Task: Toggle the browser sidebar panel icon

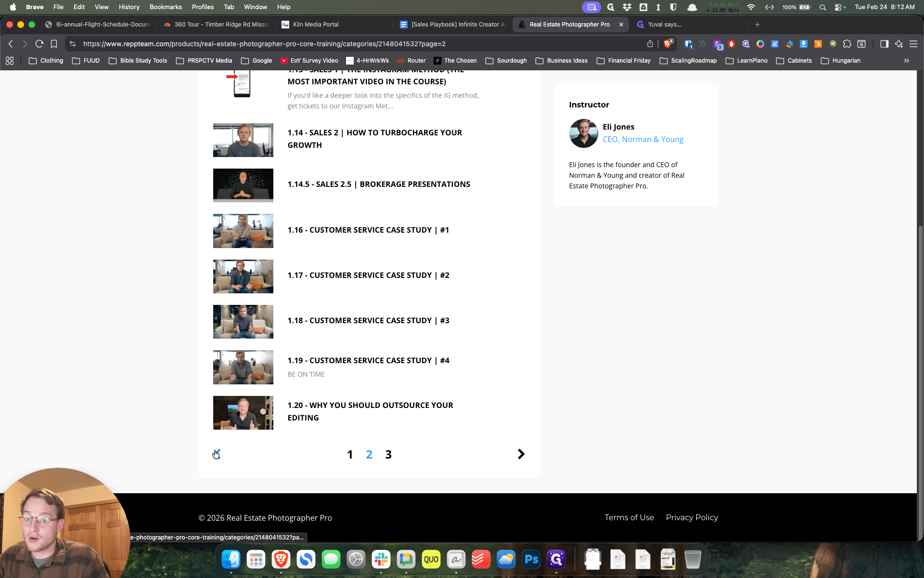Action: tap(884, 44)
